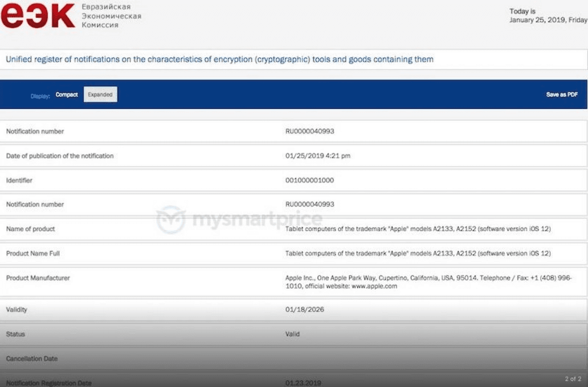Select the Status value Valid
The image size is (588, 387).
pyautogui.click(x=293, y=334)
